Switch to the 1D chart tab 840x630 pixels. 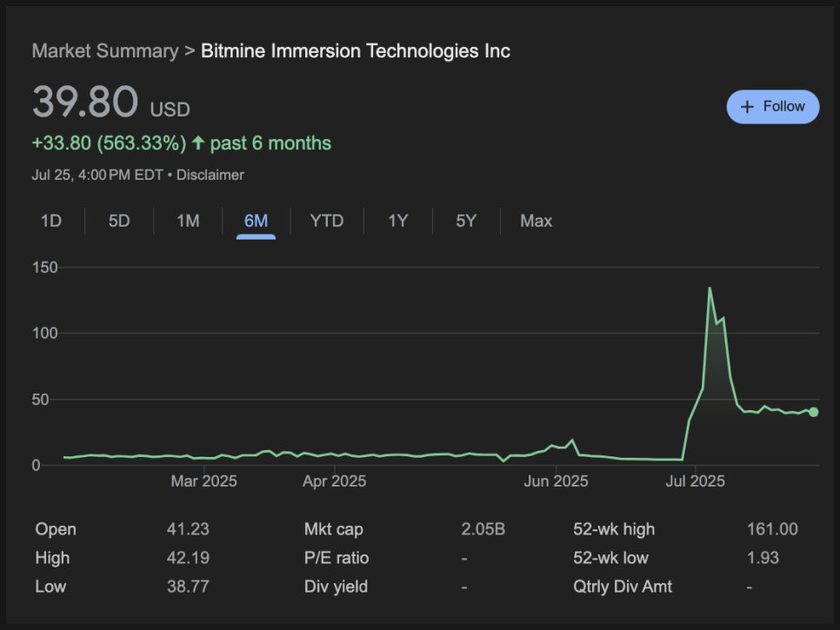(x=51, y=221)
